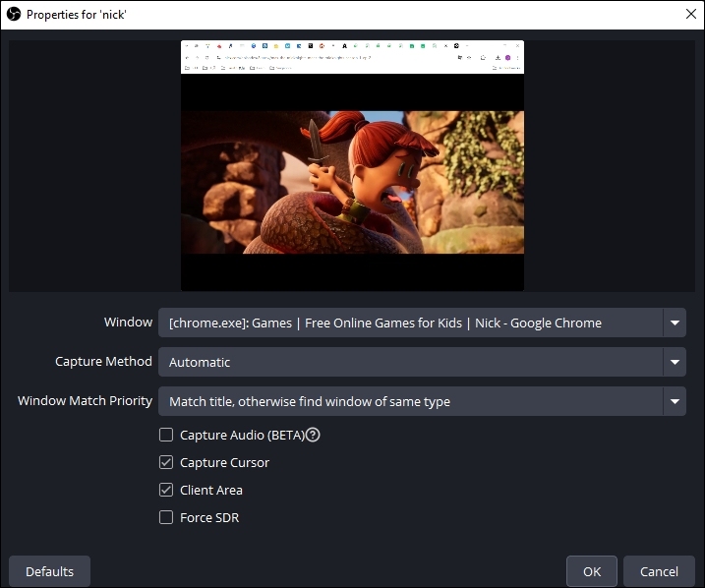Viewport: 705px width, 588px height.
Task: Close the Properties for 'nick' dialog
Action: [x=691, y=14]
